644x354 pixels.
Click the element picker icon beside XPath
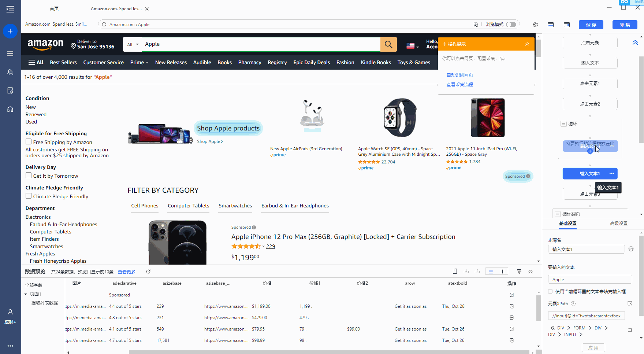[x=630, y=303]
